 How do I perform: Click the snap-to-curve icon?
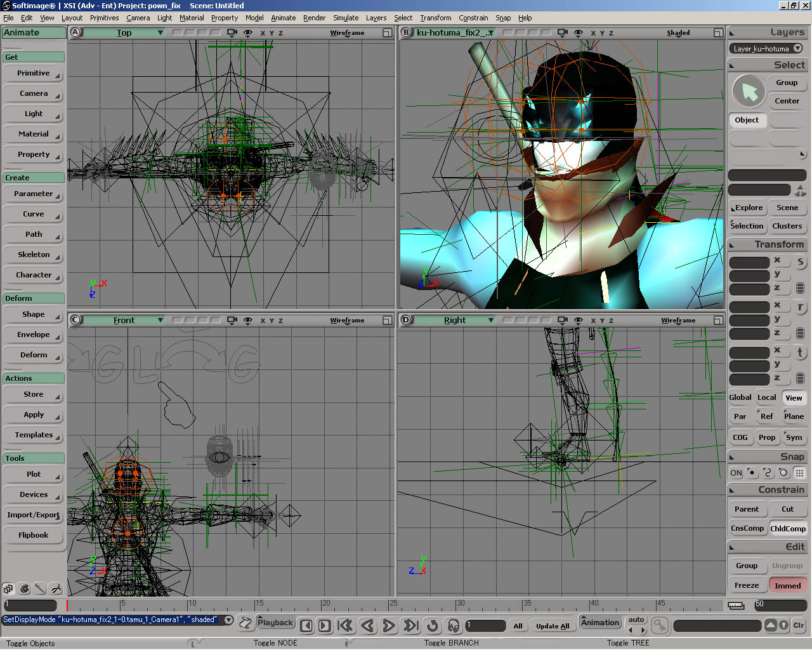pyautogui.click(x=768, y=473)
